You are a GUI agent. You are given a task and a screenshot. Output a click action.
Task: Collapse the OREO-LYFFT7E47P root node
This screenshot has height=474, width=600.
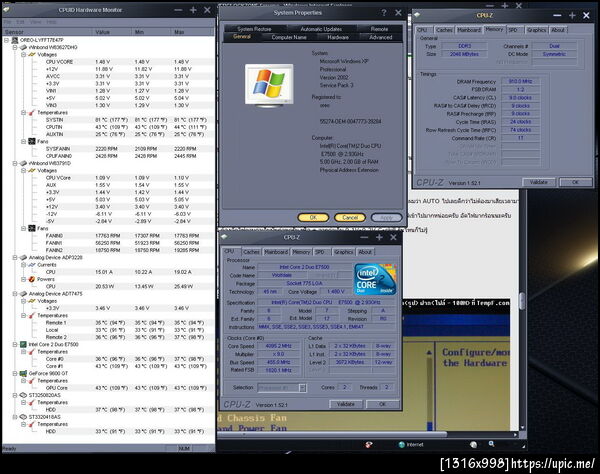coord(7,40)
